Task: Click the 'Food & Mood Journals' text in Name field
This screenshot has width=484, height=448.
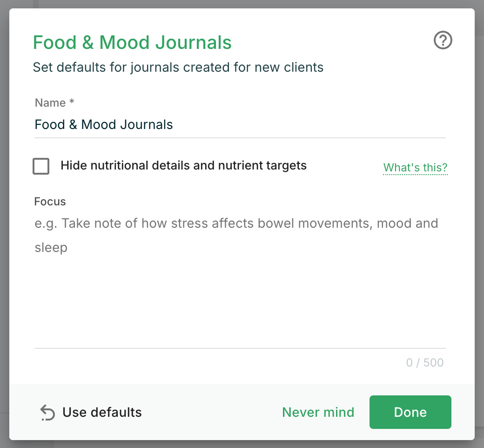Action: click(104, 125)
